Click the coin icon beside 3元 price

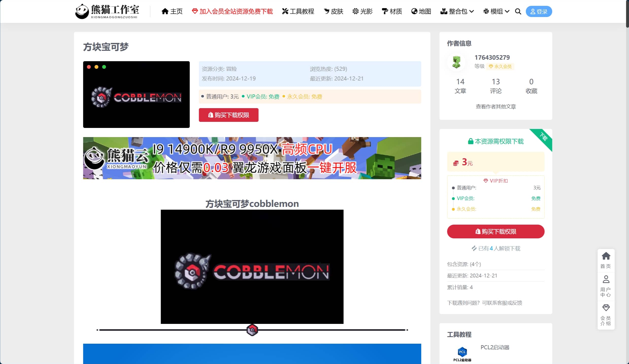[456, 163]
